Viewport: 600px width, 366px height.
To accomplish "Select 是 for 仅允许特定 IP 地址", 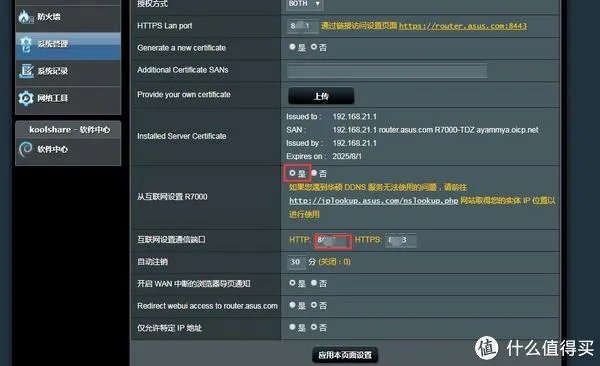I will tap(293, 327).
